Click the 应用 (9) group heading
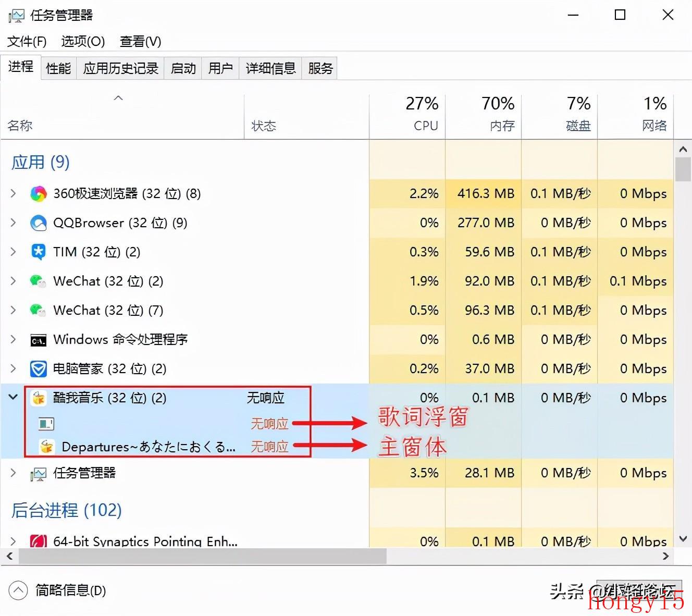This screenshot has height=616, width=692. pyautogui.click(x=41, y=162)
